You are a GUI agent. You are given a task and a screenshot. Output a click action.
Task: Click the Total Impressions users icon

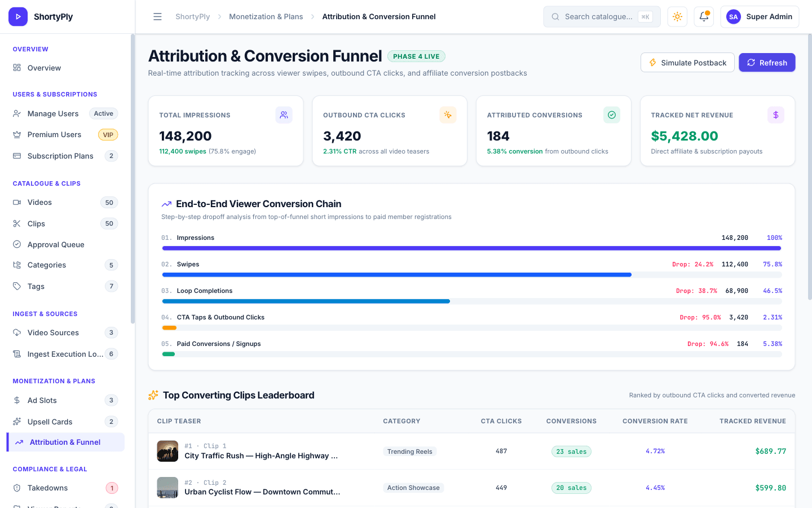pyautogui.click(x=284, y=115)
